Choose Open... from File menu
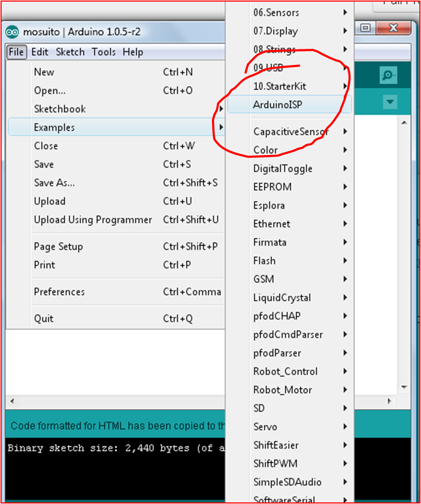421x504 pixels. [x=116, y=91]
